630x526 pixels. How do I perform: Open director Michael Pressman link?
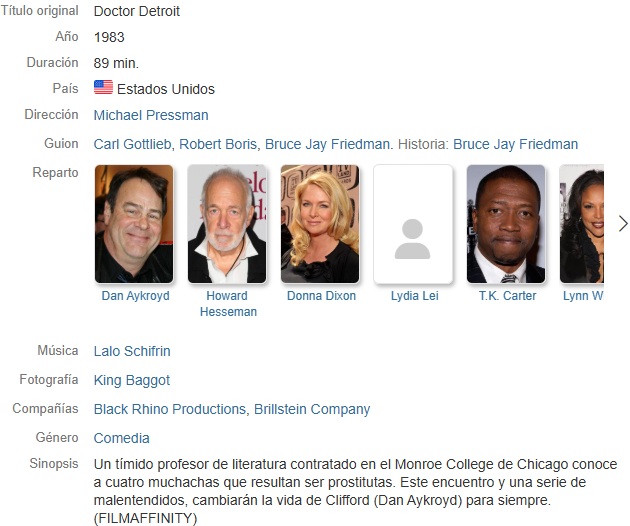click(x=151, y=115)
